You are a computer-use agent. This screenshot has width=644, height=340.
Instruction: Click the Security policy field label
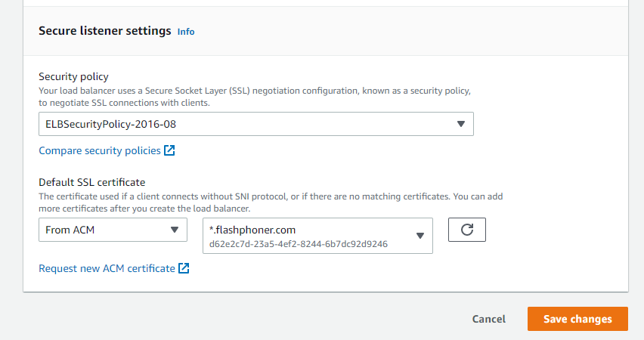click(73, 76)
